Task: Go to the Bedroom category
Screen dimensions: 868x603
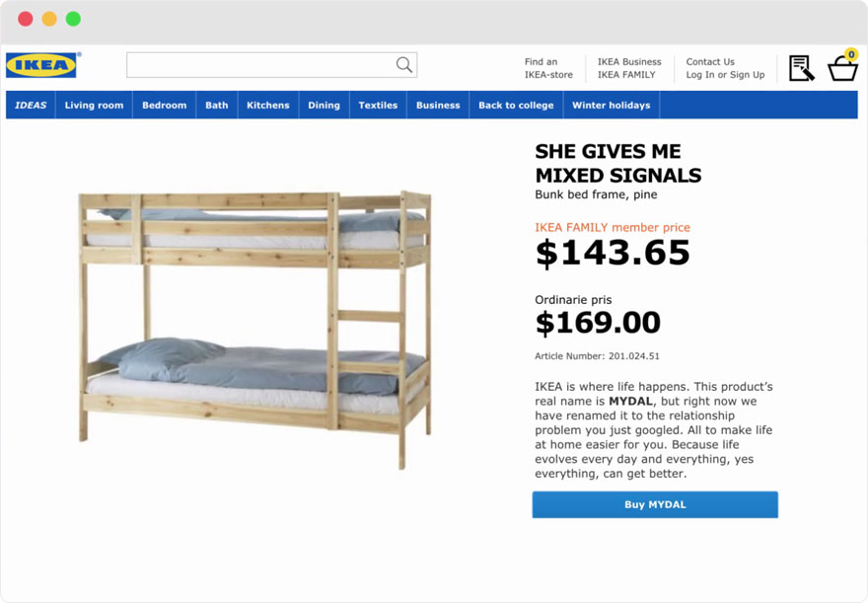Action: point(164,106)
